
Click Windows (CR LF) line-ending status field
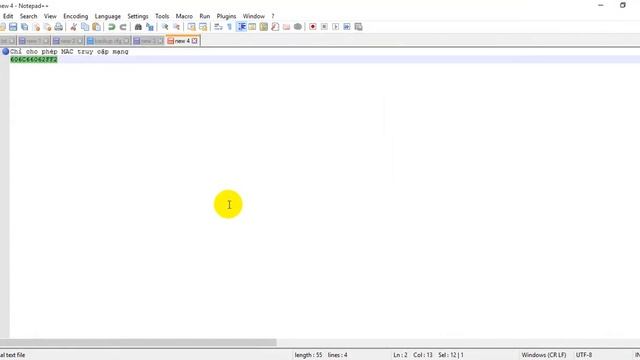tap(544, 355)
